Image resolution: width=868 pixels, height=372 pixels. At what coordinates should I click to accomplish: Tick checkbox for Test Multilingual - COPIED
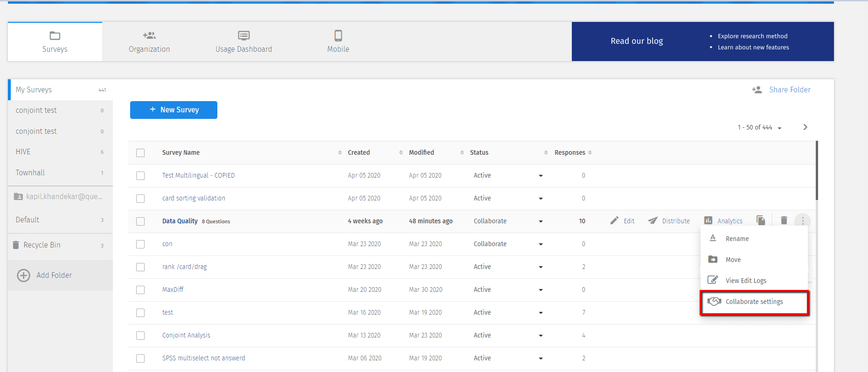[140, 176]
